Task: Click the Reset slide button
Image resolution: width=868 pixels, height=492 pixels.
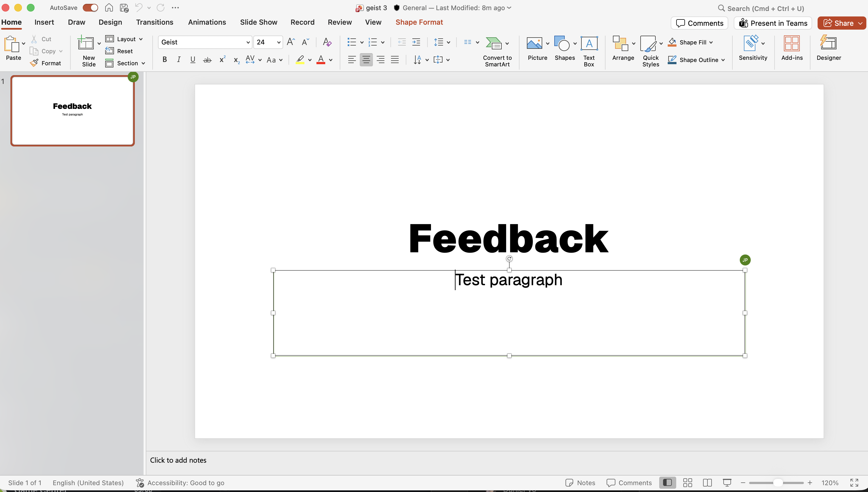Action: pos(119,51)
